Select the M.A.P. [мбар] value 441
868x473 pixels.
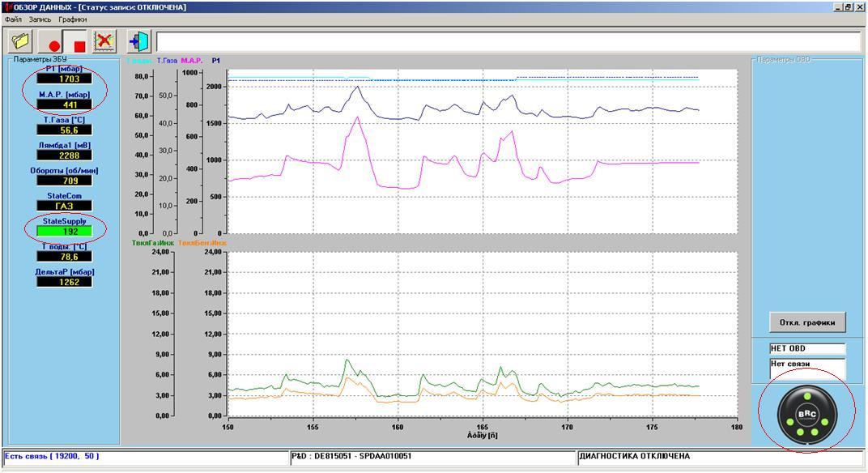pos(64,104)
